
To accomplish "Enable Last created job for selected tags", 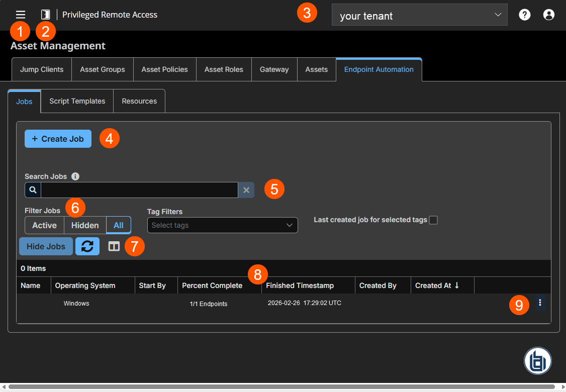I will (433, 220).
